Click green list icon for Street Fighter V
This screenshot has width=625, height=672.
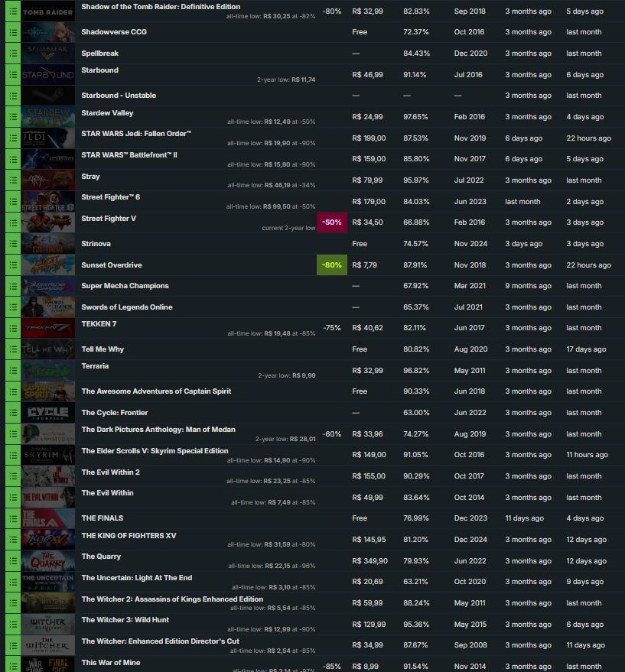pos(13,222)
